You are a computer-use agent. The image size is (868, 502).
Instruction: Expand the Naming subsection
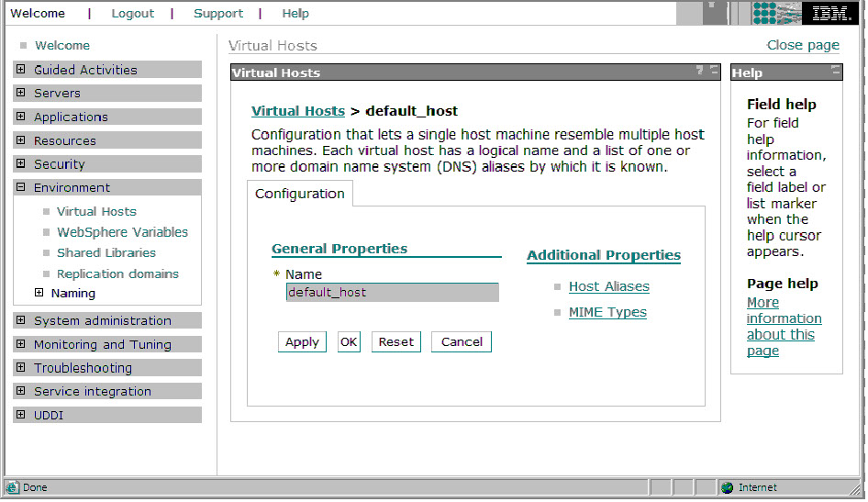(39, 292)
